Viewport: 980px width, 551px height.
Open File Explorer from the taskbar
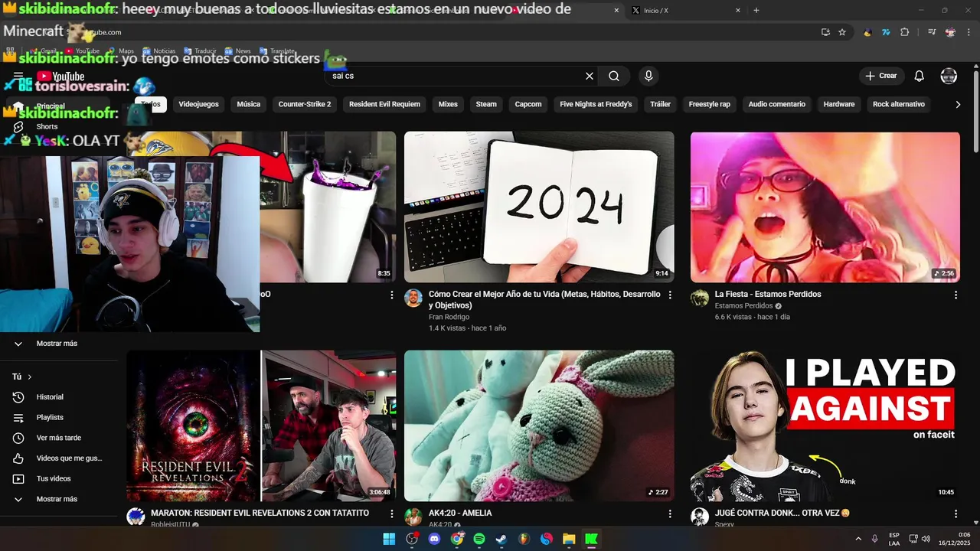pyautogui.click(x=569, y=539)
